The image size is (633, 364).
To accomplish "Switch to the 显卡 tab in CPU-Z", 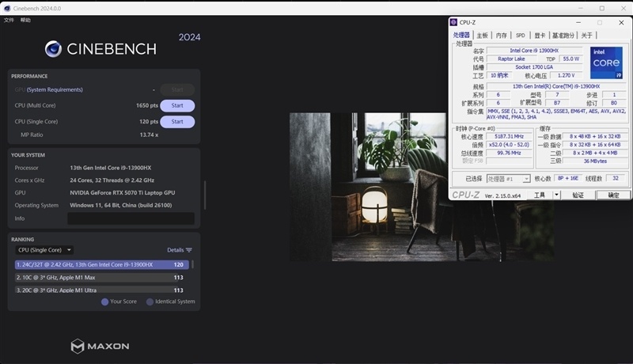I will (540, 36).
